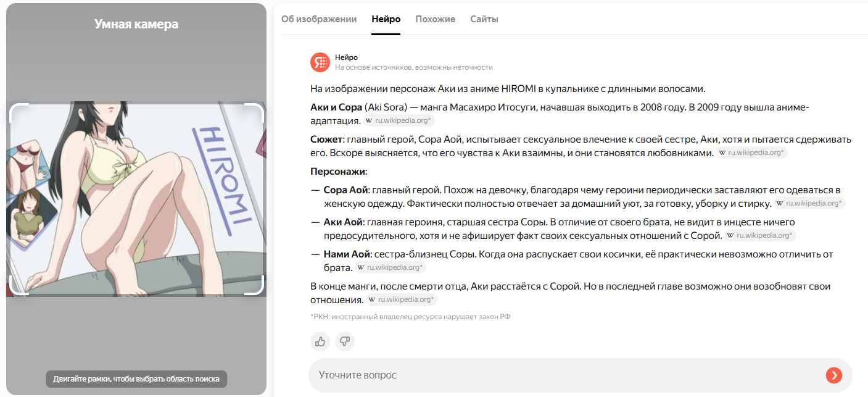This screenshot has width=868, height=397.
Task: Open wikipedia source link after аниме-адаптация
Action: point(399,121)
